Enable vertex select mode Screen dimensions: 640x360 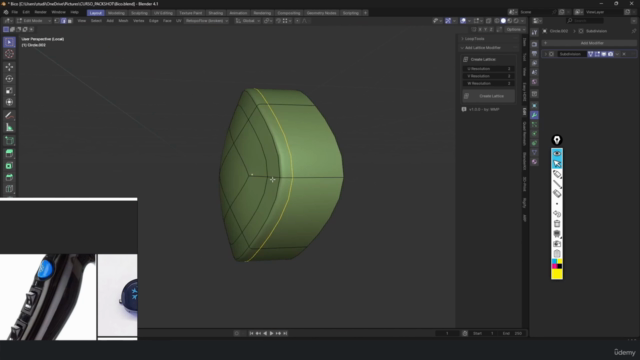pos(57,21)
